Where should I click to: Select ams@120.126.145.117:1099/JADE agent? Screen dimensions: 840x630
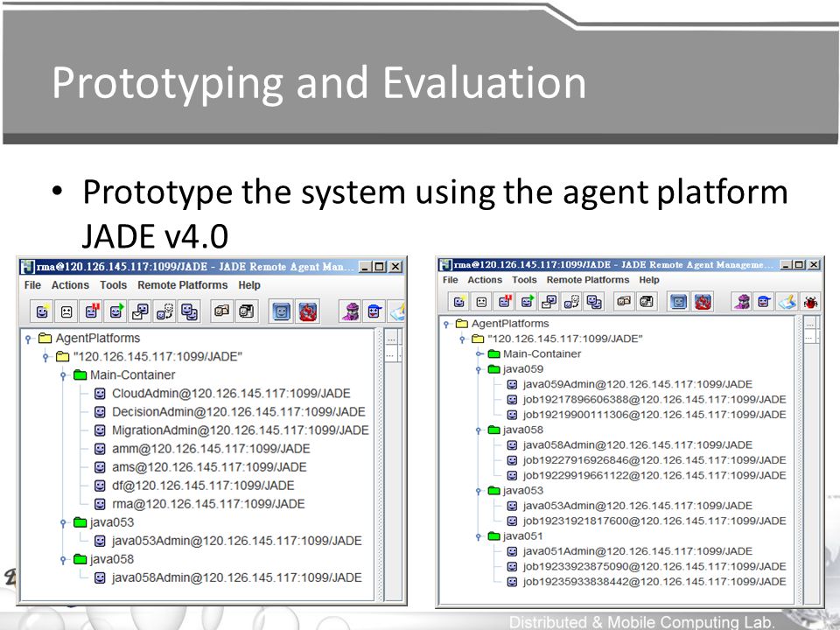[x=200, y=467]
